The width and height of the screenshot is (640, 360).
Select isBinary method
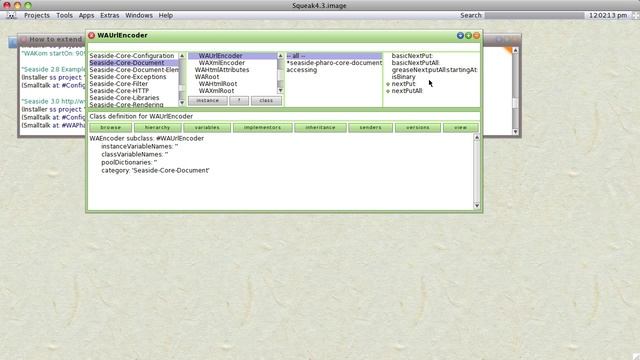click(403, 77)
